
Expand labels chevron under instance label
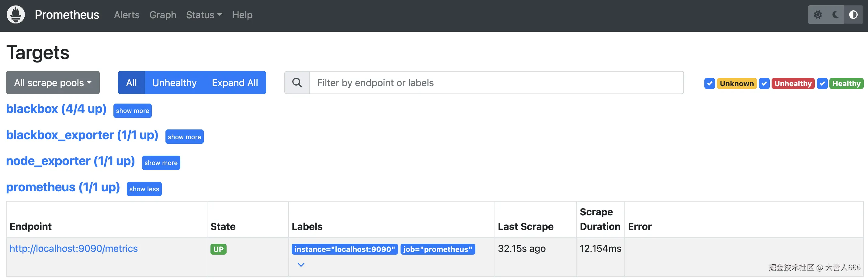tap(301, 265)
